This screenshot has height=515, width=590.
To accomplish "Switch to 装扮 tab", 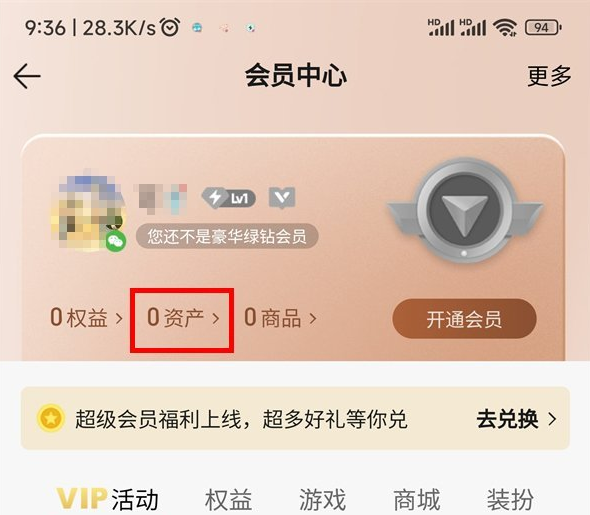I will click(510, 499).
